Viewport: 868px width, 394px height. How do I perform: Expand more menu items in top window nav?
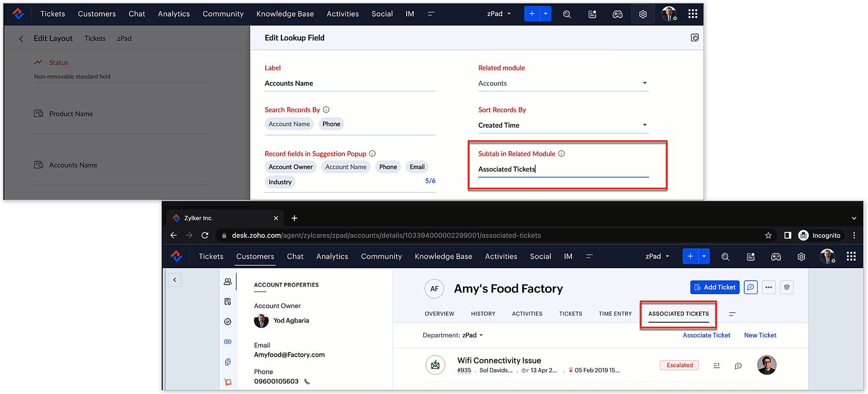coord(431,14)
